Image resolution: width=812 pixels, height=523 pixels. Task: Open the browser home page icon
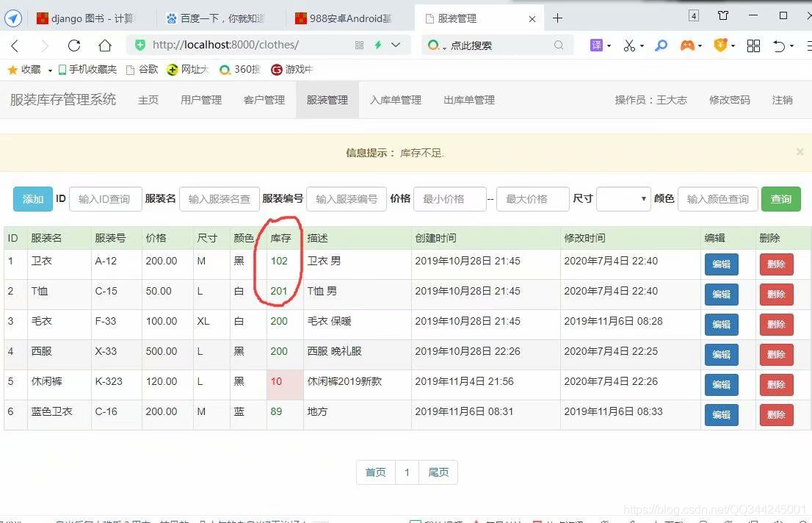coord(104,46)
